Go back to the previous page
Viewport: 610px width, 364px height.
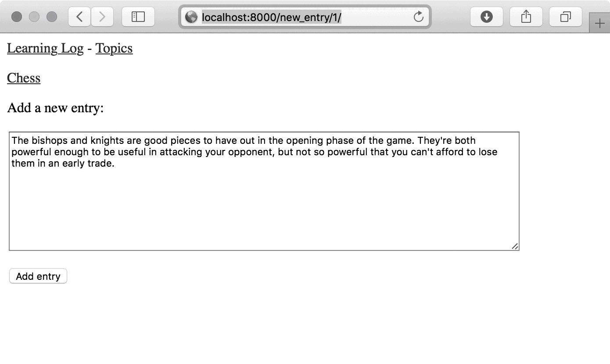80,17
